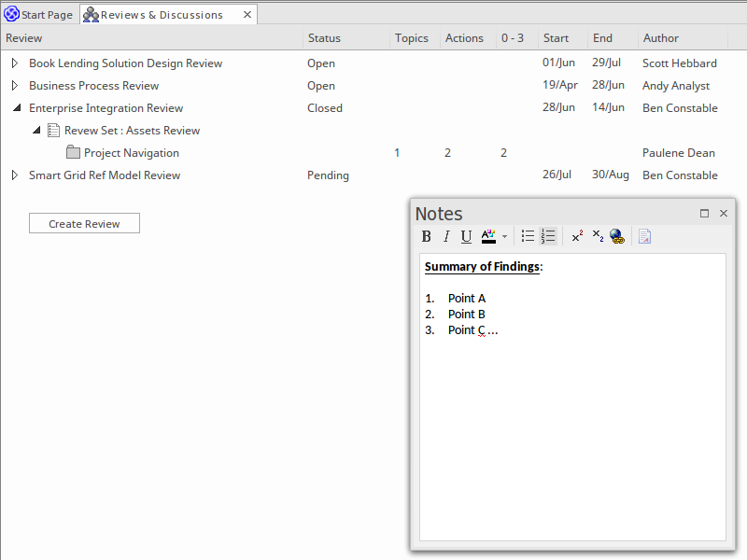This screenshot has width=747, height=560.
Task: Sort by the Status column header
Action: click(324, 38)
